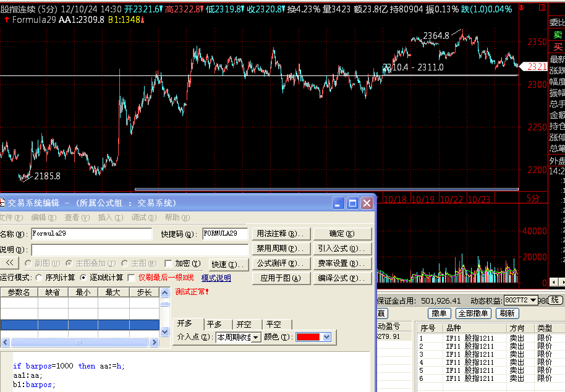Click the 'if barpos=1000 then aa:=h;' code line
The width and height of the screenshot is (565, 392).
69,366
